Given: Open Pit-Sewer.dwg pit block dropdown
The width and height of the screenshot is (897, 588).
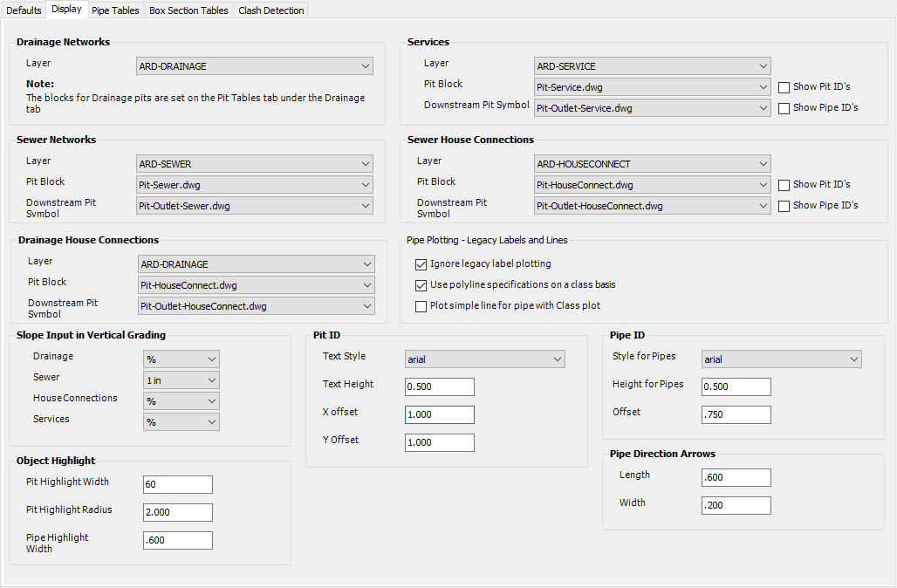Looking at the screenshot, I should (255, 185).
